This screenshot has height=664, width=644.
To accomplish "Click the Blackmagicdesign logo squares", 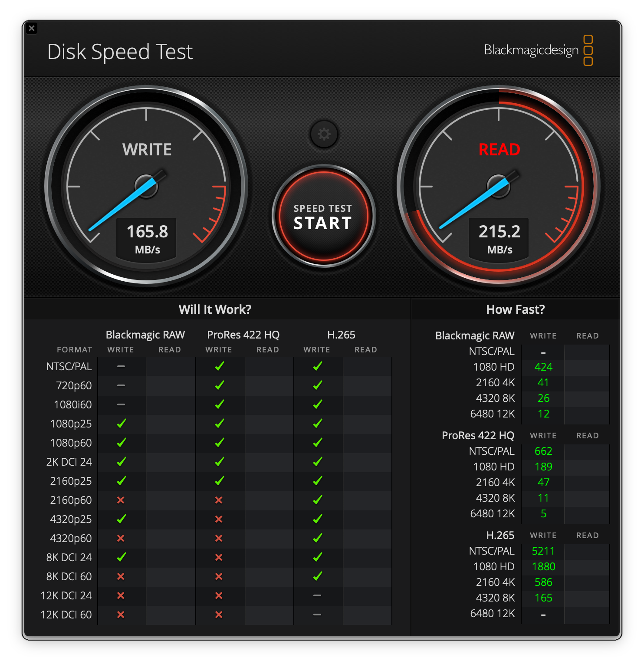I will 588,50.
